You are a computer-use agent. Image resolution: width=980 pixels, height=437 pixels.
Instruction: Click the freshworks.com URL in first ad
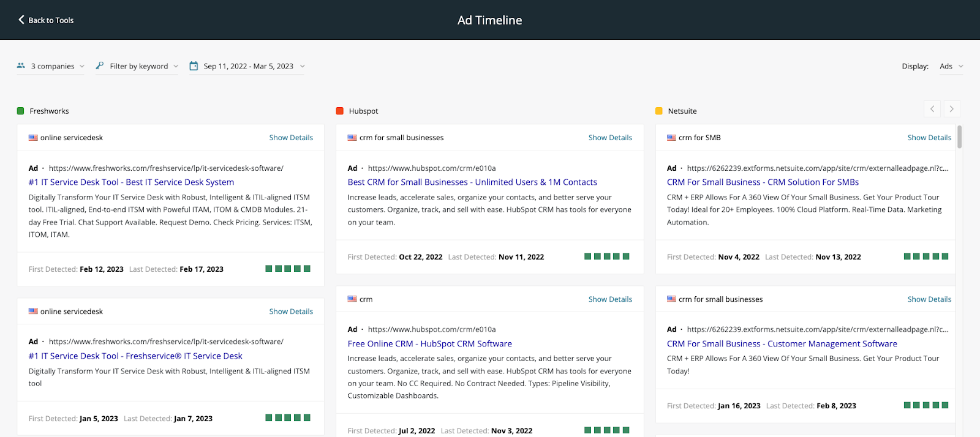click(166, 168)
